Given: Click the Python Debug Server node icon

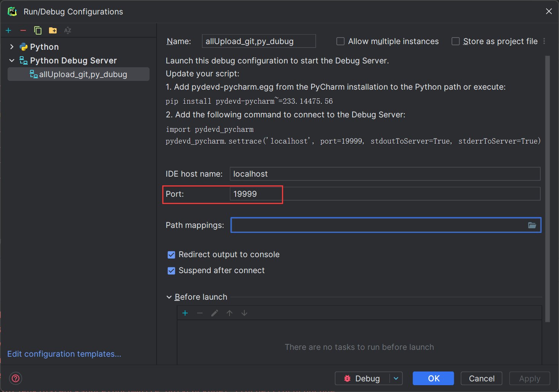Looking at the screenshot, I should pyautogui.click(x=24, y=60).
